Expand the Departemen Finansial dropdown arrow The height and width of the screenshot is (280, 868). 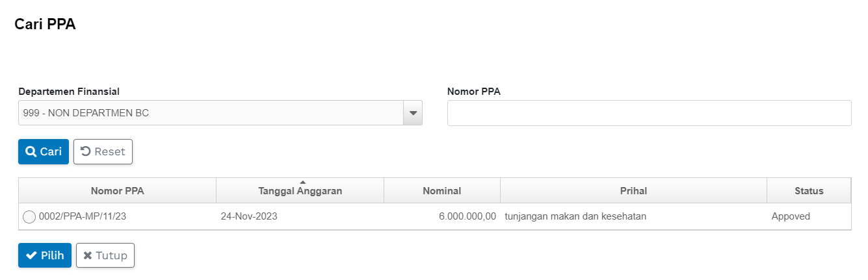[x=412, y=113]
